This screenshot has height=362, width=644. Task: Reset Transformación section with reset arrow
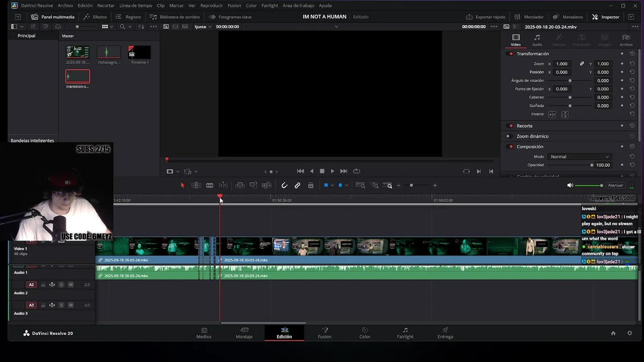click(x=632, y=54)
